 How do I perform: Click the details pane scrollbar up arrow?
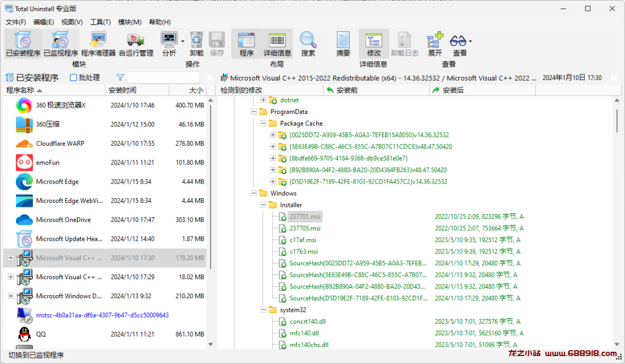pos(617,101)
